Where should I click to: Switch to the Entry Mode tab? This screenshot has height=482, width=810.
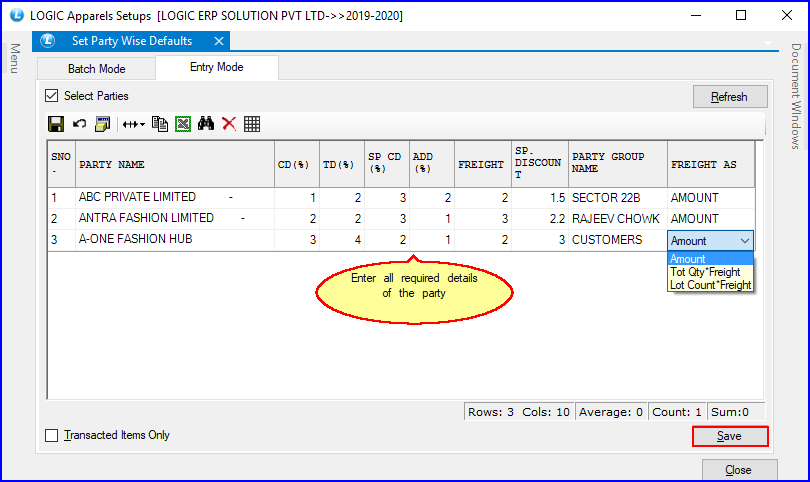click(x=217, y=67)
